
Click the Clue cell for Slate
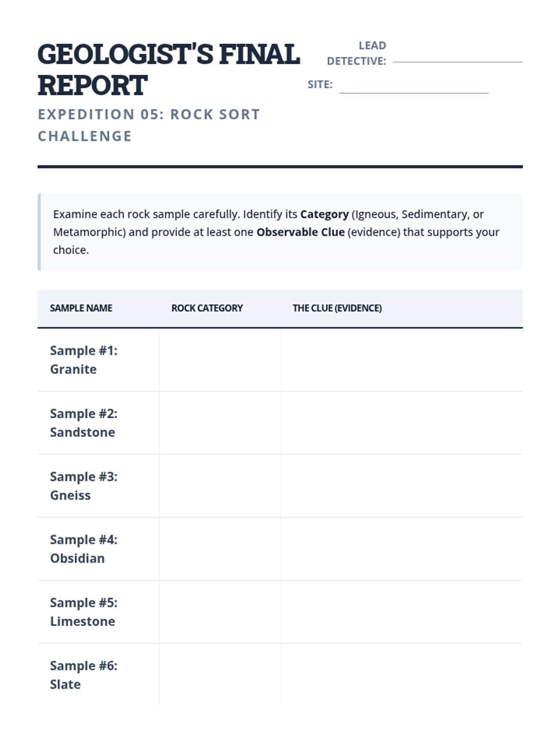401,675
